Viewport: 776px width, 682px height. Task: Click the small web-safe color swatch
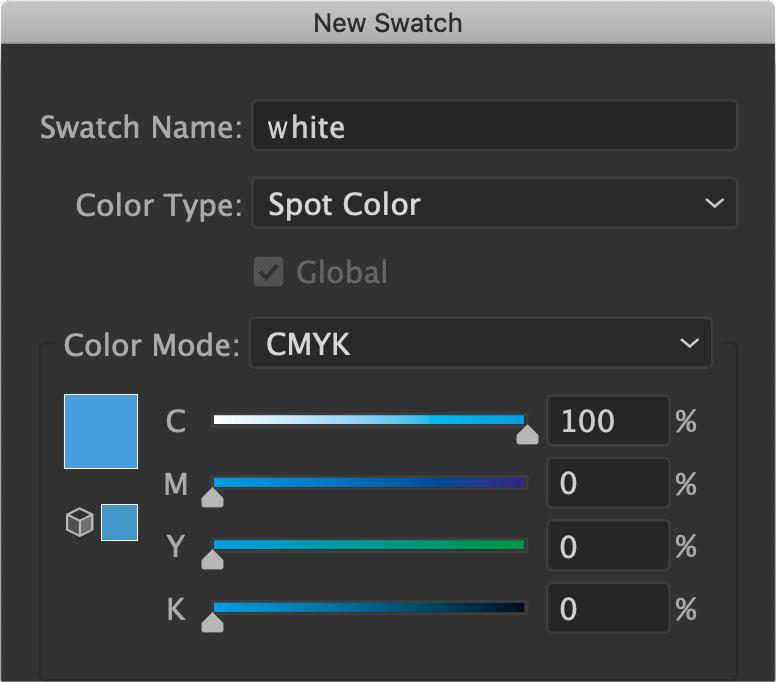pos(120,522)
